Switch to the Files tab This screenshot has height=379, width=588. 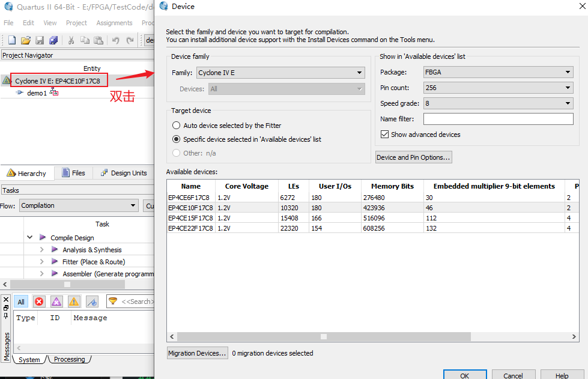point(73,173)
